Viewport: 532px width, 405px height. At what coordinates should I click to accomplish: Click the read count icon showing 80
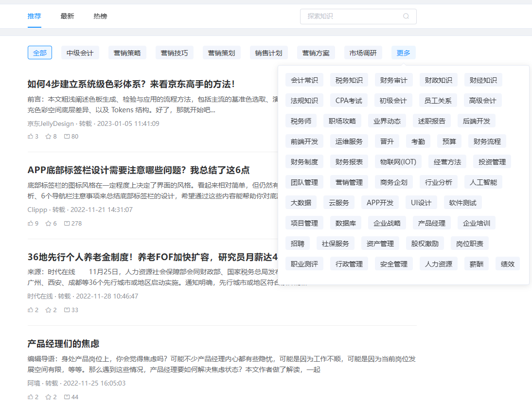(67, 136)
